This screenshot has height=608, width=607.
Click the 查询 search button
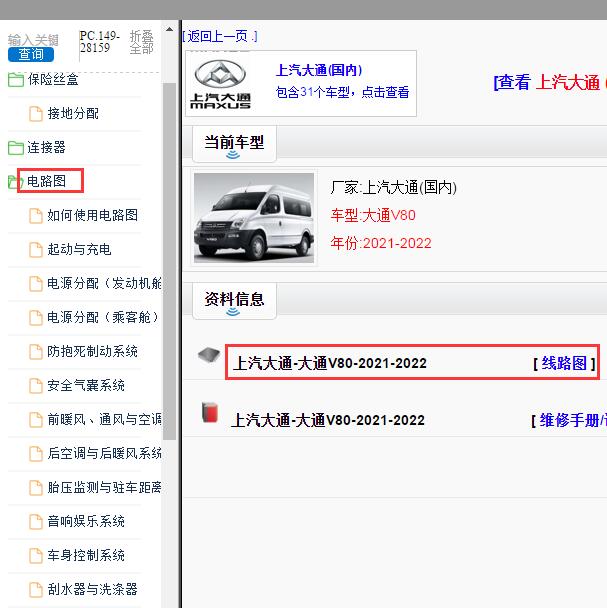(31, 54)
